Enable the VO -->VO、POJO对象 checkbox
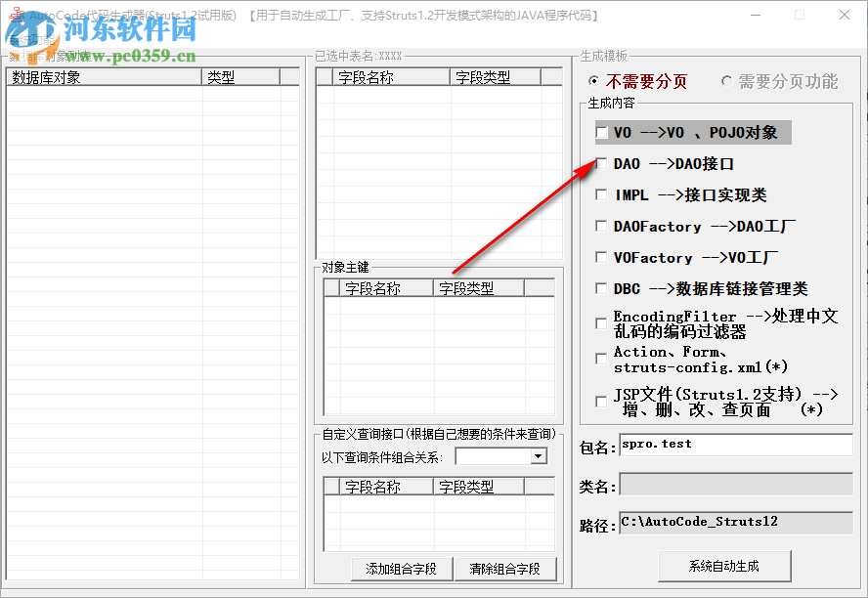868x598 pixels. pos(601,132)
